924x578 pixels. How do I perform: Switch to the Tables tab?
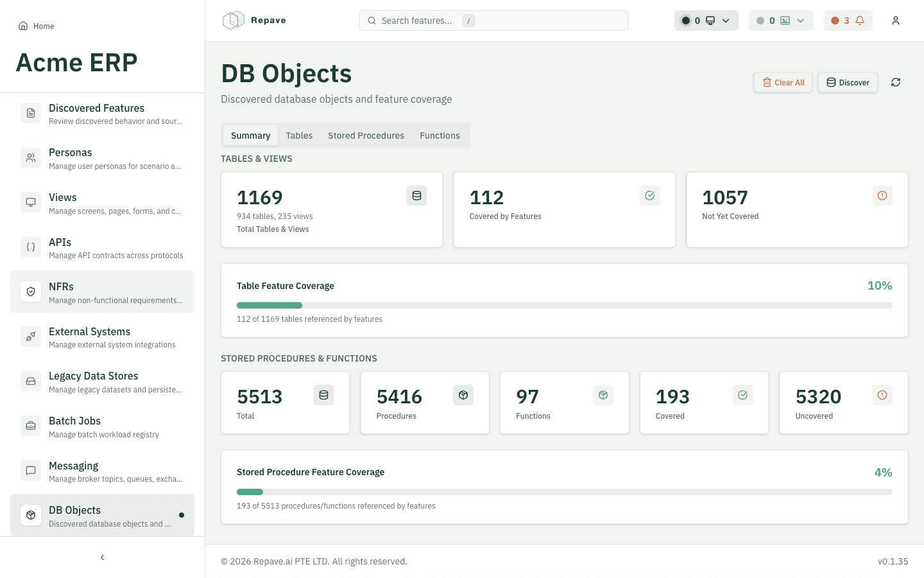299,136
